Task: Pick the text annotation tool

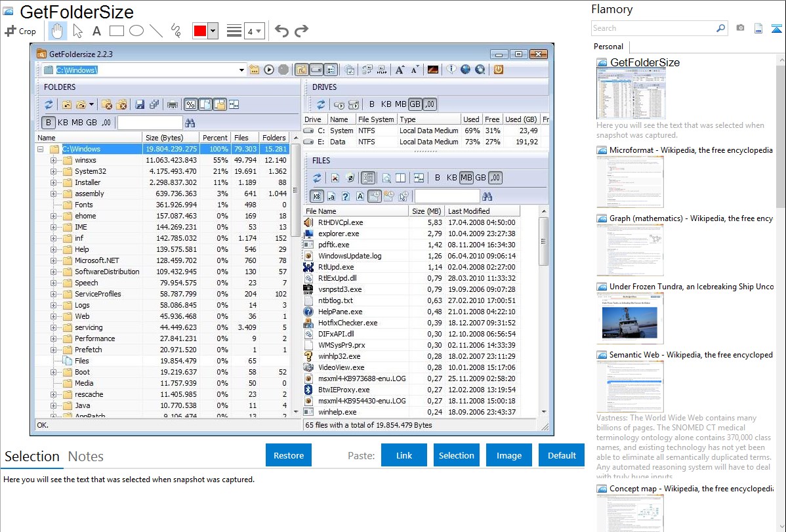Action: tap(96, 31)
